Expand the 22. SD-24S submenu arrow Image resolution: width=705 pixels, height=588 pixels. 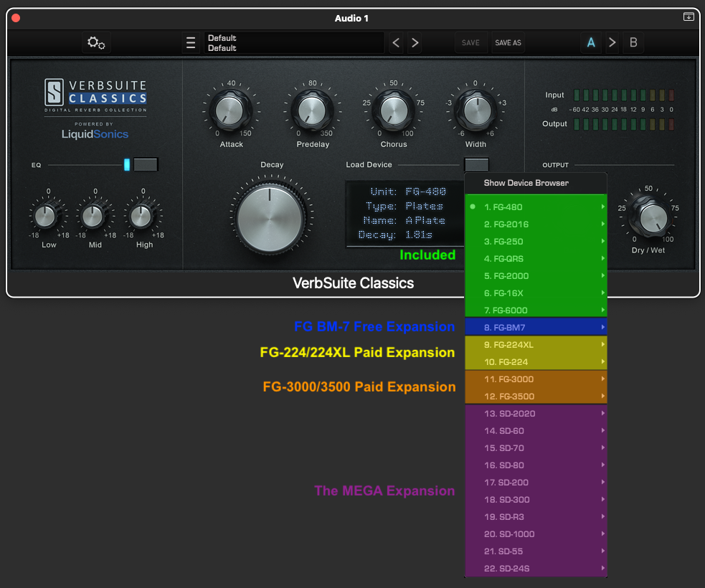pyautogui.click(x=603, y=568)
